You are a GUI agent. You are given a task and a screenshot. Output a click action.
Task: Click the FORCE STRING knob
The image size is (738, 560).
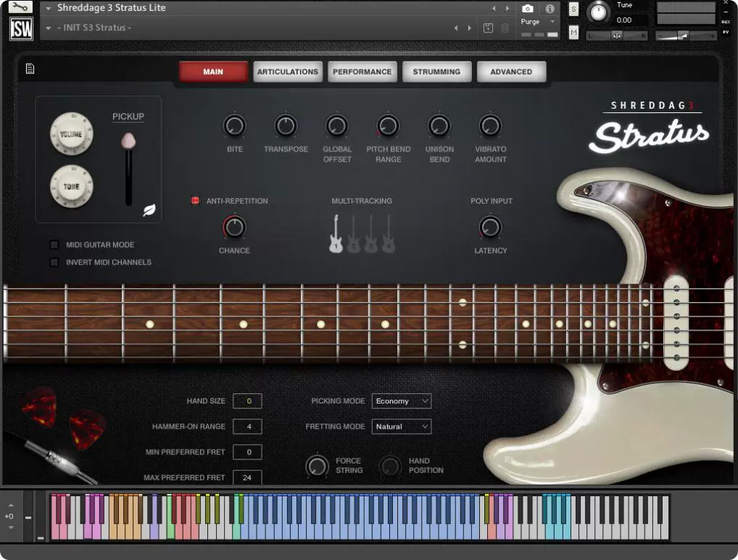click(x=317, y=466)
